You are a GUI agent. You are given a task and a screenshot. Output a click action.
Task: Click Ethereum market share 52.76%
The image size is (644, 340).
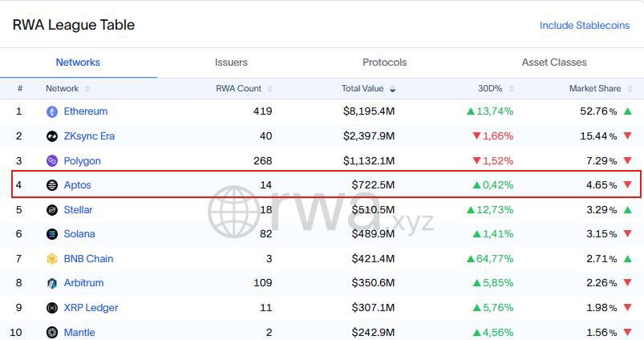pos(598,111)
